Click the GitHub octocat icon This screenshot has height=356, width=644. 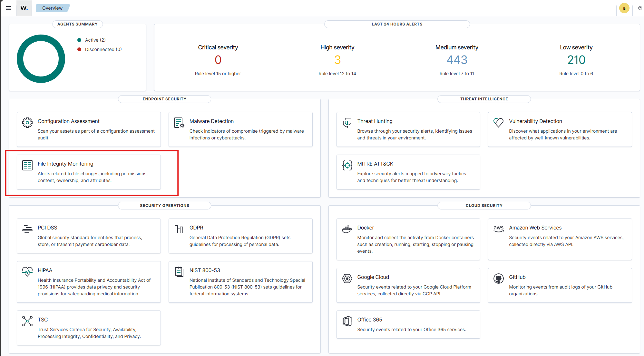point(498,279)
